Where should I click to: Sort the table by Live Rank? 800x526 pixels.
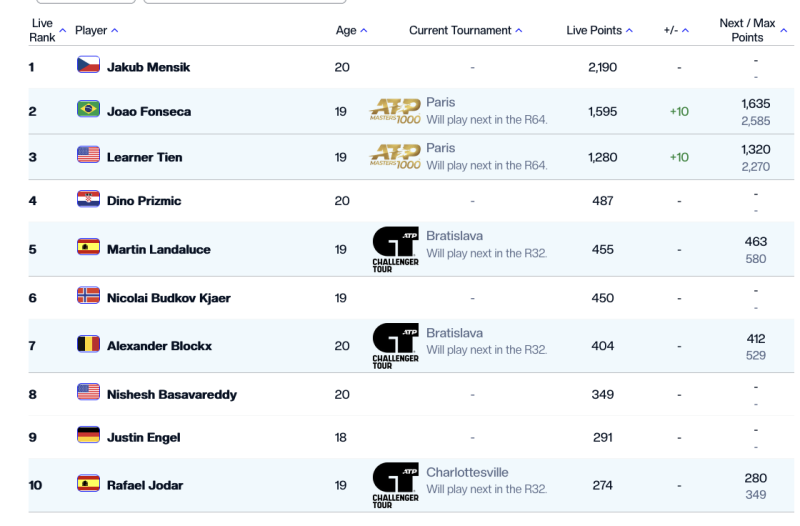[x=45, y=30]
